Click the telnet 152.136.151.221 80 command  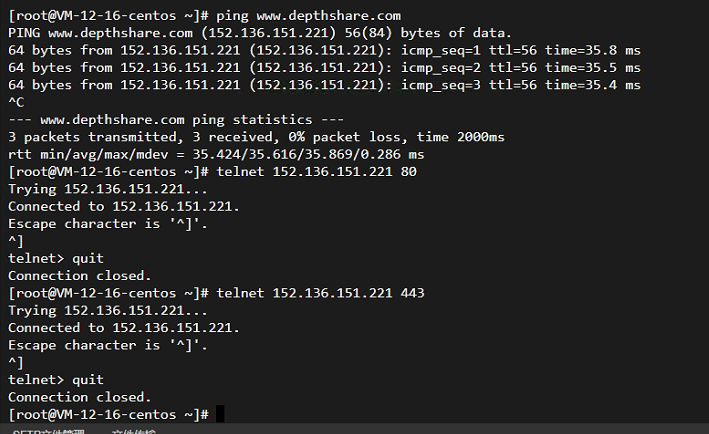(x=317, y=172)
